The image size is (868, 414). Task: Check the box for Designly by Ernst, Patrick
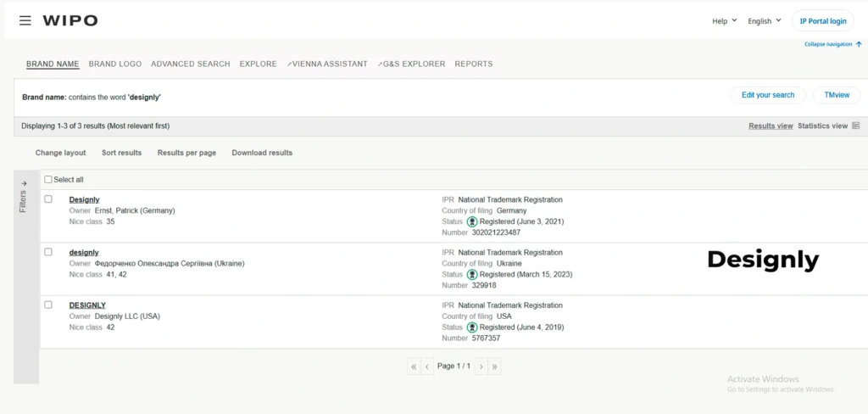click(48, 199)
